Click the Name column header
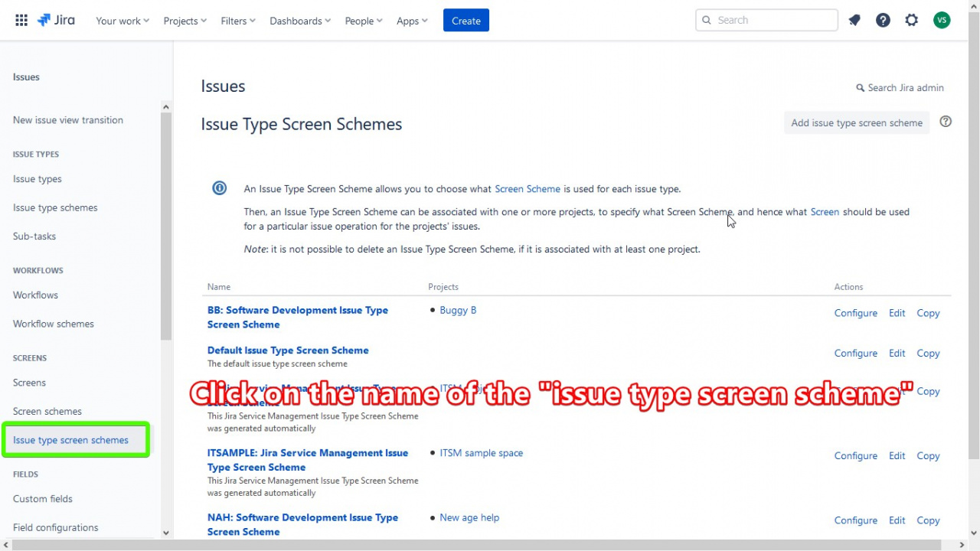This screenshot has width=980, height=551. (219, 287)
